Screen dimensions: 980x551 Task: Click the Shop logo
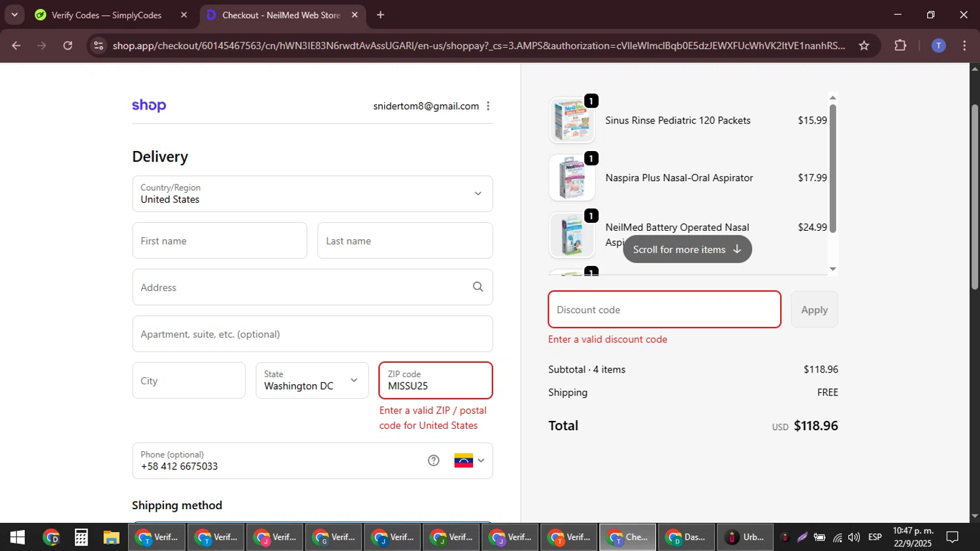tap(149, 106)
